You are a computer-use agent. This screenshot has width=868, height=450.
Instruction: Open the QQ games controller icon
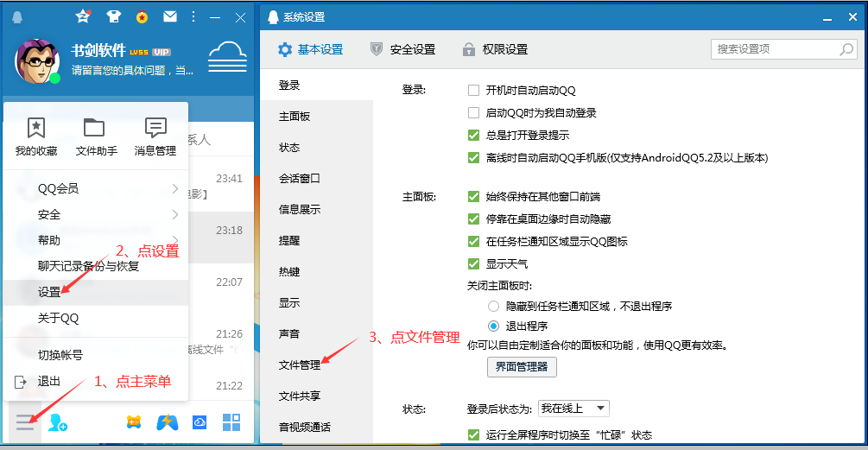point(134,422)
